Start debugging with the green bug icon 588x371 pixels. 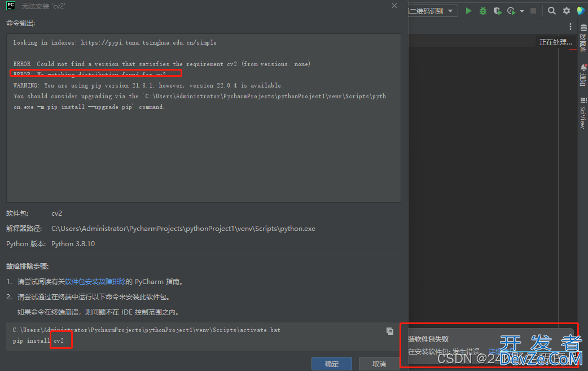tap(483, 11)
